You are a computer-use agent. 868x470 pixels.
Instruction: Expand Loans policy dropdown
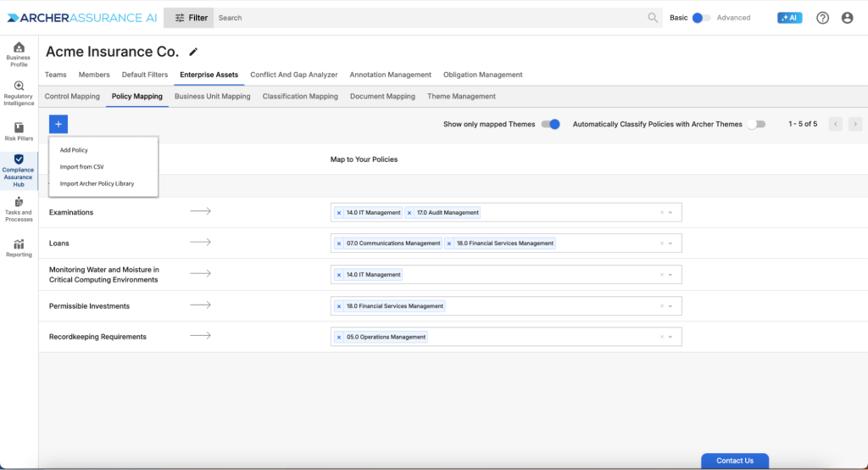tap(670, 243)
